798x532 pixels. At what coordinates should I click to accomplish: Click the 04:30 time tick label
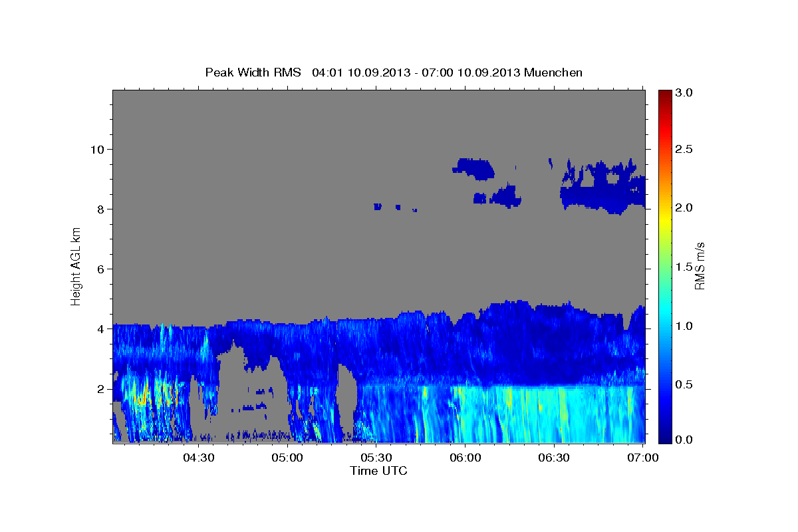(199, 458)
